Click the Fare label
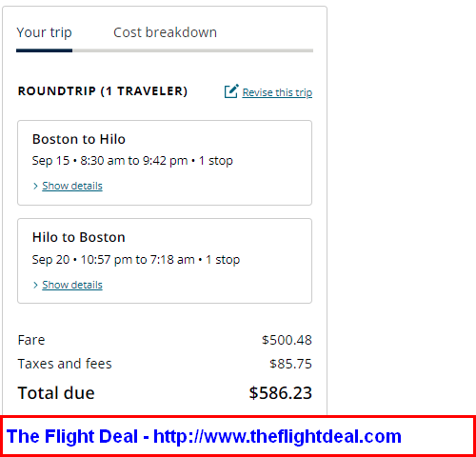Screen dimensions: 476x457 click(31, 340)
